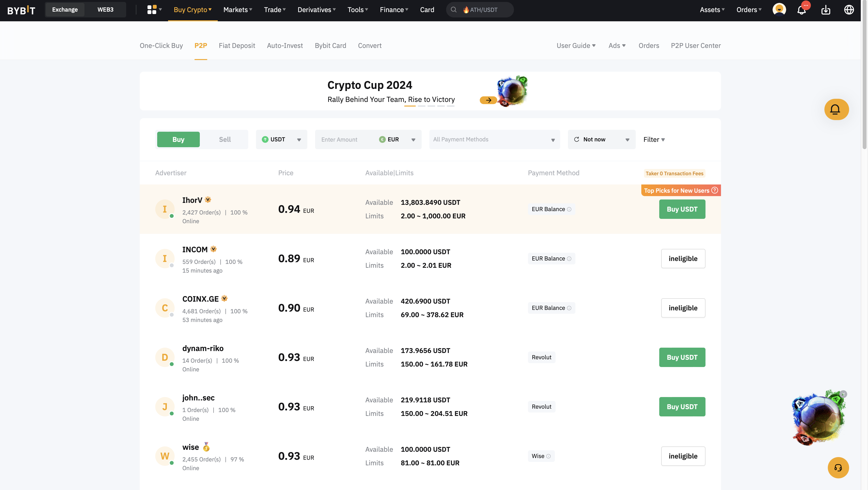Click Buy USDT on IhorV's offer
Screen dimensions: 868x490
(682, 209)
